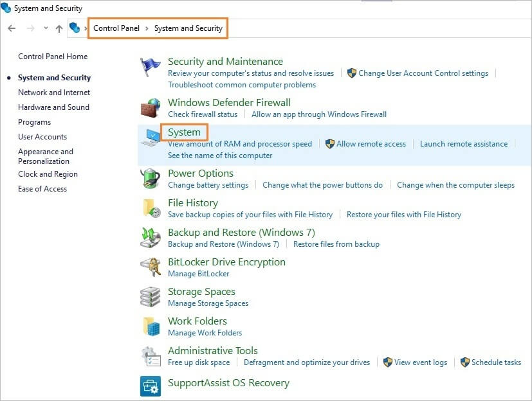This screenshot has height=401, width=532.
Task: Click the up arrow to parent folder
Action: tap(59, 28)
